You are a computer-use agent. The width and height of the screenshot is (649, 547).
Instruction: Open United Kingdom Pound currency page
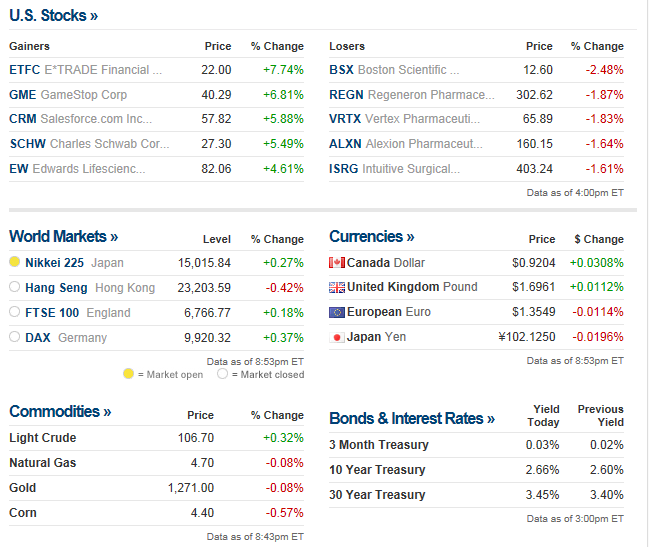point(412,287)
